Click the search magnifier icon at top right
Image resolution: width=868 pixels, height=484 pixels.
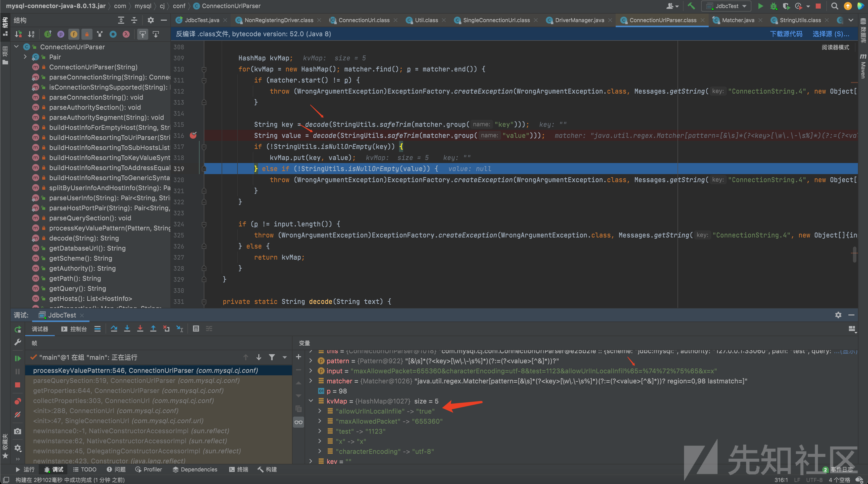834,6
